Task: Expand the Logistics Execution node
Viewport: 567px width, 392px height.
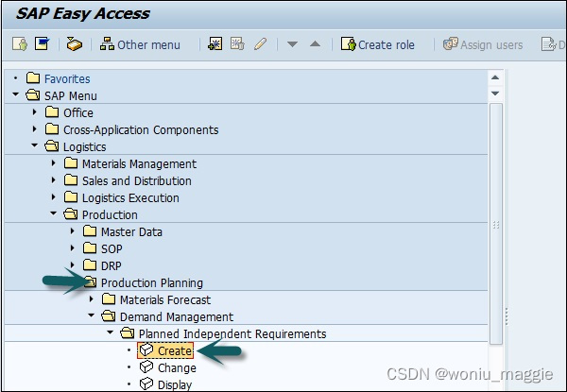Action: pyautogui.click(x=54, y=196)
